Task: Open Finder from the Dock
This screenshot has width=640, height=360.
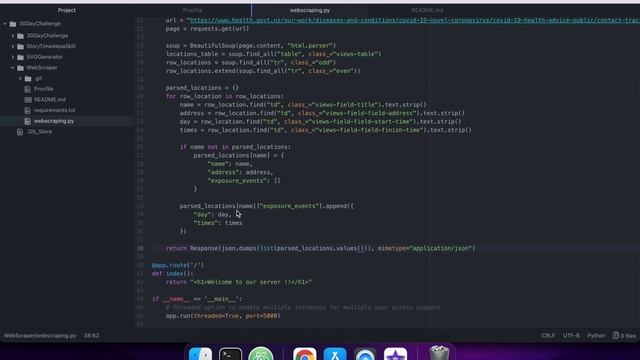Action: (x=200, y=354)
